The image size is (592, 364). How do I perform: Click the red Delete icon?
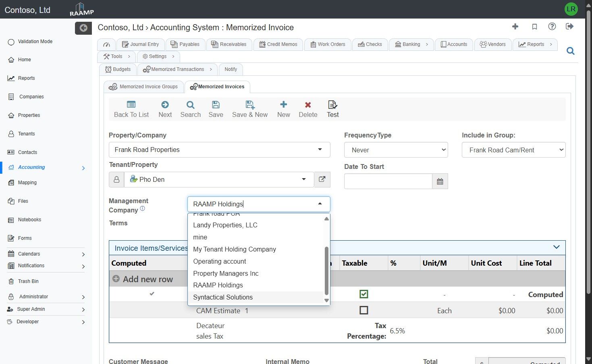pyautogui.click(x=308, y=105)
